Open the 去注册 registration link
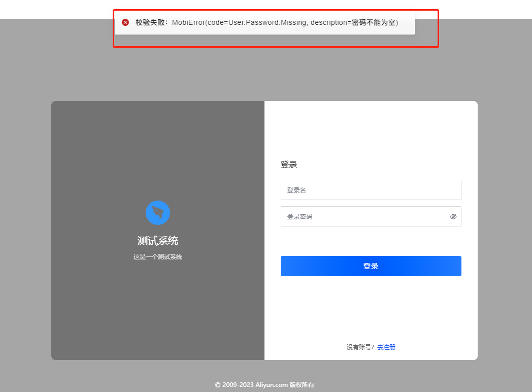Viewport: 532px width, 392px height. click(386, 347)
